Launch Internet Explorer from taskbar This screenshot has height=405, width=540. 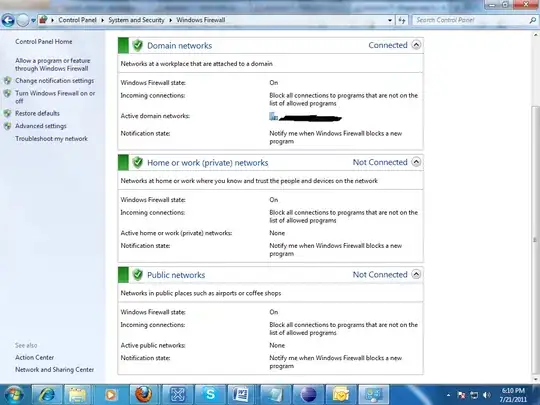[46, 395]
